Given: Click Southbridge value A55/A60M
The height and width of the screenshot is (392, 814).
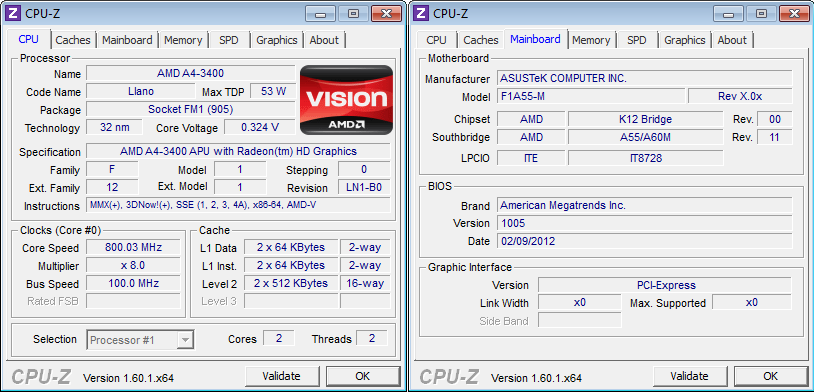Looking at the screenshot, I should pyautogui.click(x=645, y=138).
